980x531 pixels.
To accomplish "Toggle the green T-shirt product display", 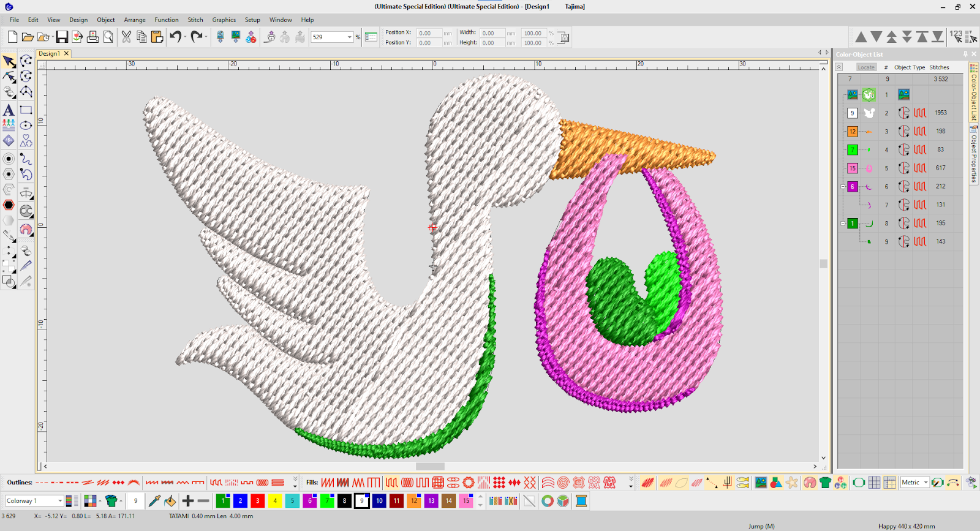I will (x=825, y=483).
